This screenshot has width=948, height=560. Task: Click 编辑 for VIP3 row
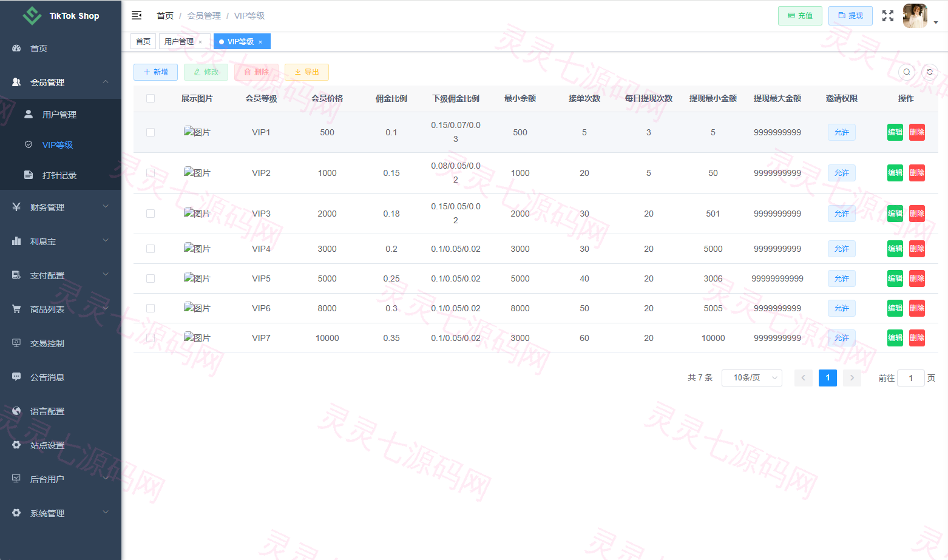[x=895, y=214]
